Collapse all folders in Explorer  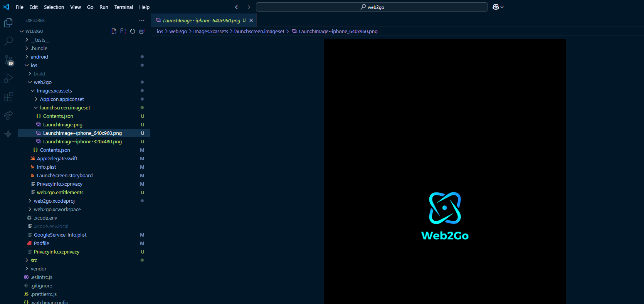coord(142,31)
